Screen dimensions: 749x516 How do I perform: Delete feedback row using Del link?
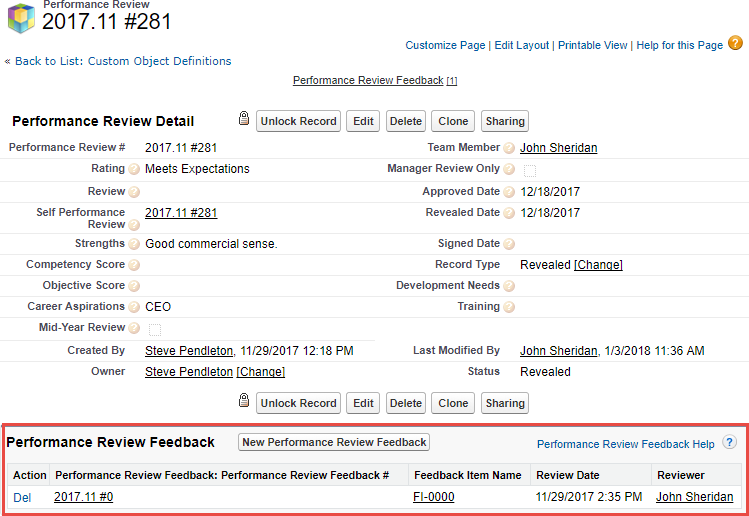(22, 497)
